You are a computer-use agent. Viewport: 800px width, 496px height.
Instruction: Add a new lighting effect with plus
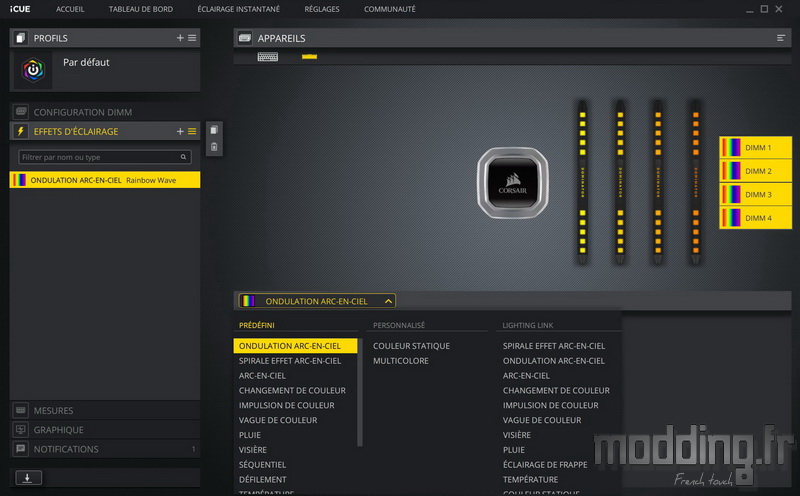pos(180,131)
